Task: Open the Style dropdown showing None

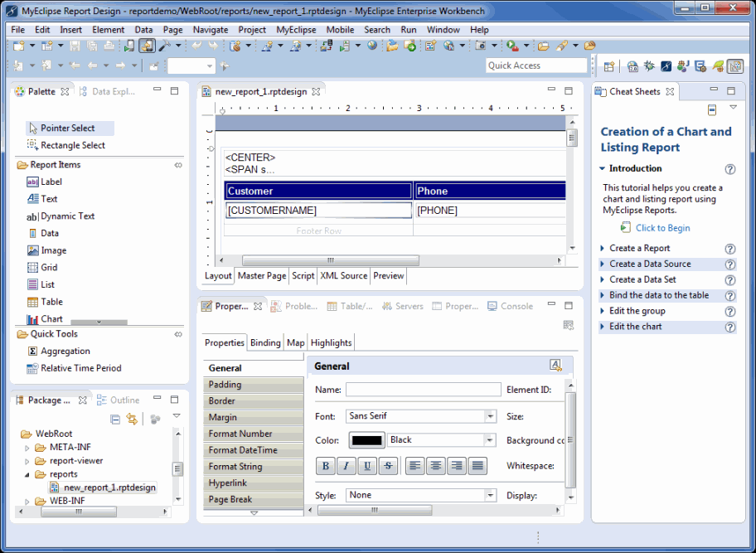Action: pyautogui.click(x=421, y=495)
